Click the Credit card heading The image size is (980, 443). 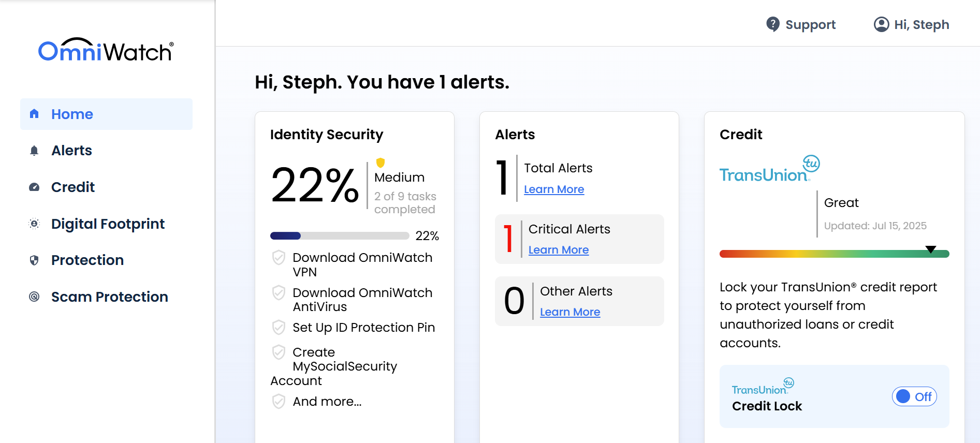click(741, 135)
